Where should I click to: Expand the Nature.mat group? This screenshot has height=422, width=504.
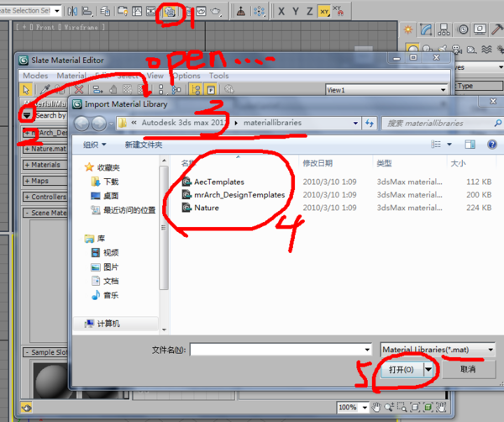coord(45,149)
